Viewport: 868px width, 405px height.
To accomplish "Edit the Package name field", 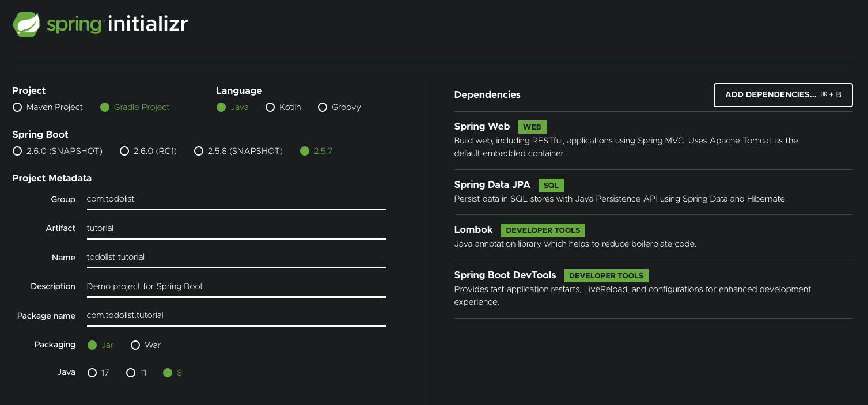I will (236, 315).
